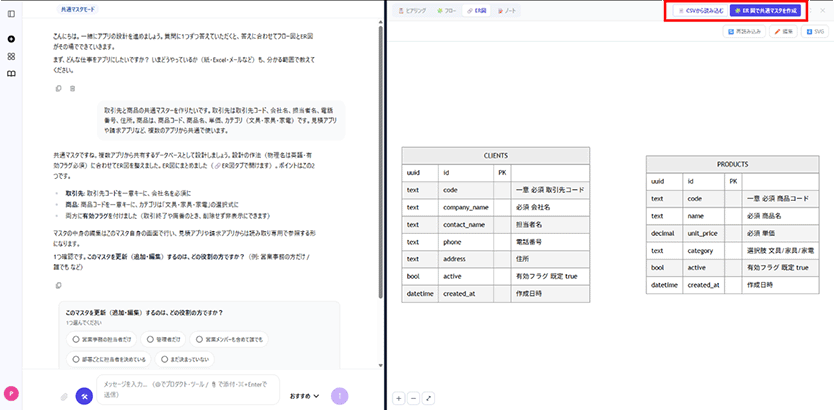Open the book library icon in sidebar
This screenshot has height=410, width=834.
pyautogui.click(x=11, y=73)
